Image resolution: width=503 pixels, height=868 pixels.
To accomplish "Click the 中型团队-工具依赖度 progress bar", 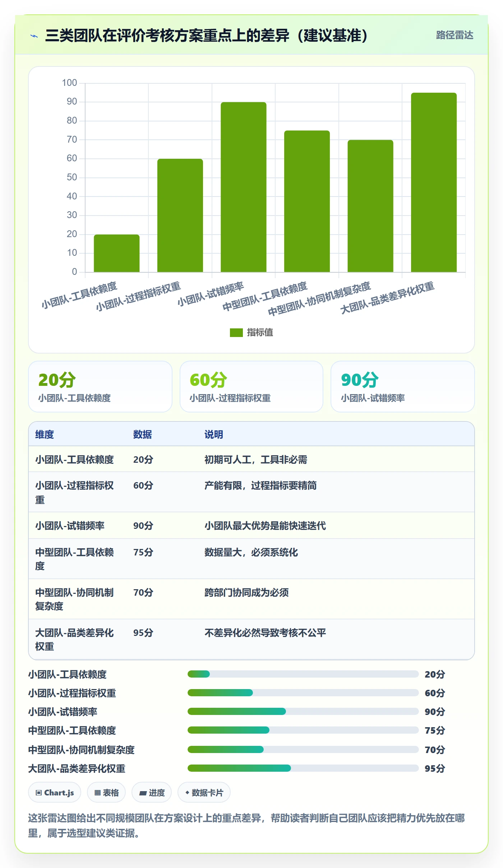I will pyautogui.click(x=303, y=730).
